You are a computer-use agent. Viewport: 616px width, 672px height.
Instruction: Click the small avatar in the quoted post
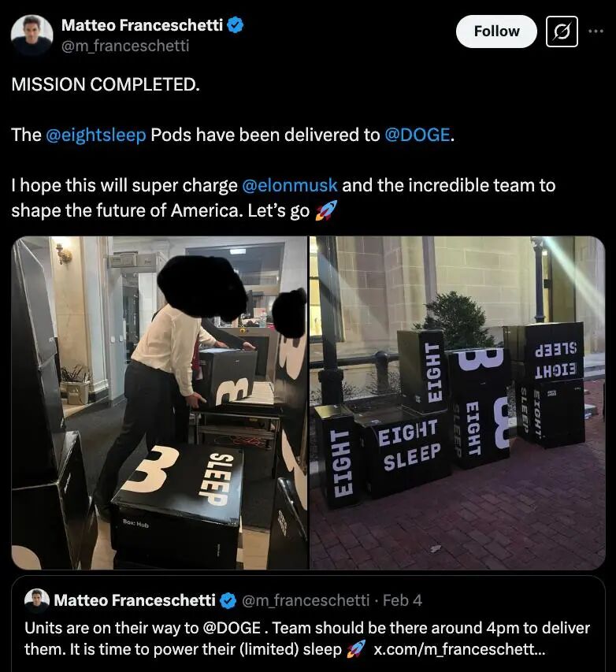click(x=36, y=600)
